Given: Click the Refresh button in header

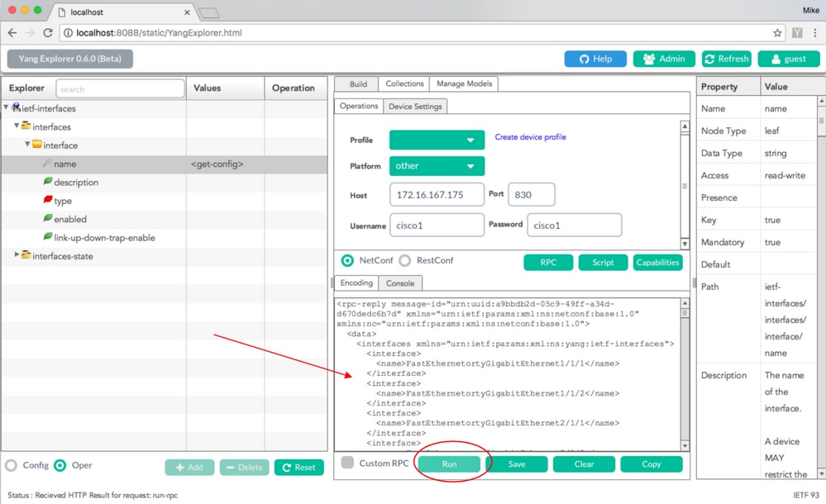Looking at the screenshot, I should 727,59.
